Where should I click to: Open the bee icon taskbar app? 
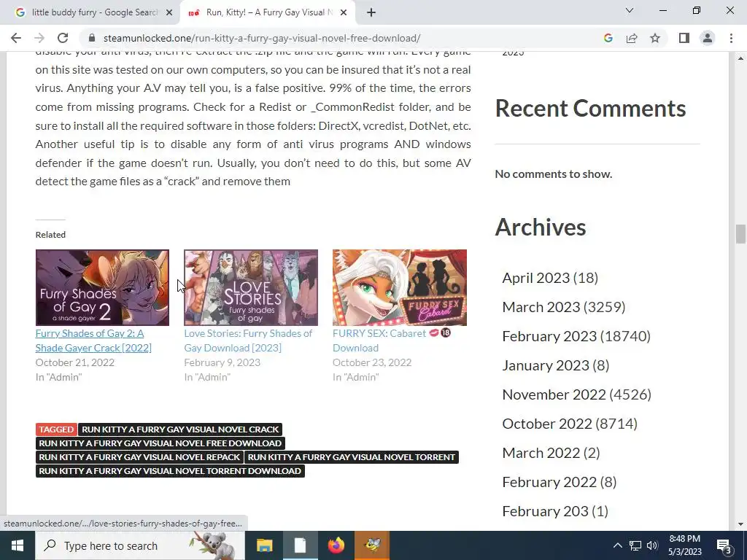click(372, 545)
